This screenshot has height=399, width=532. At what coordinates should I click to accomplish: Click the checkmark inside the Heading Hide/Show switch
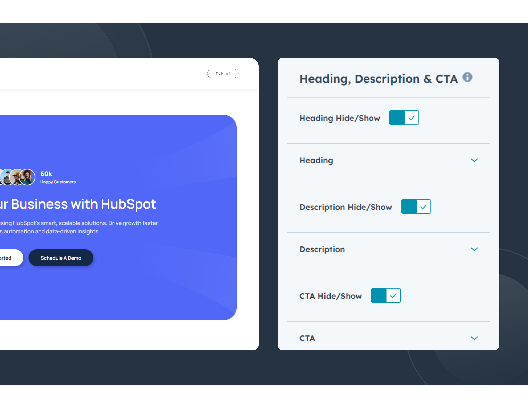[412, 118]
